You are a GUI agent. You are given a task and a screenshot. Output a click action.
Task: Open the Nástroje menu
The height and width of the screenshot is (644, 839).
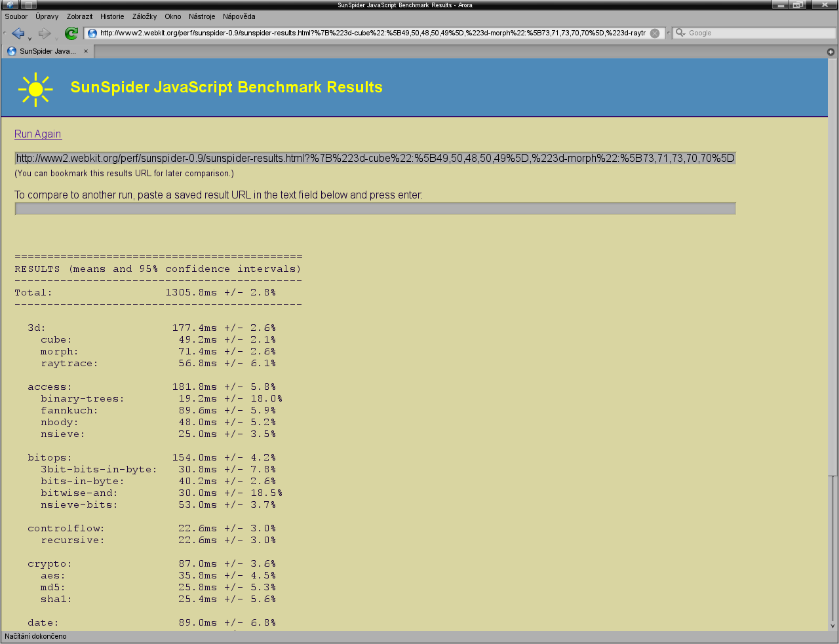tap(202, 16)
